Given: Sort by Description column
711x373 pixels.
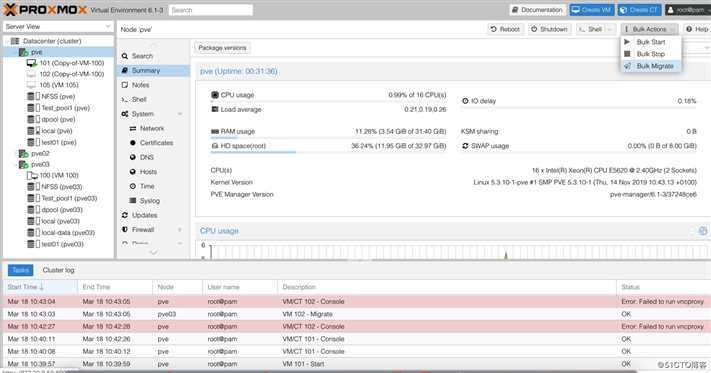Looking at the screenshot, I should pos(447,287).
